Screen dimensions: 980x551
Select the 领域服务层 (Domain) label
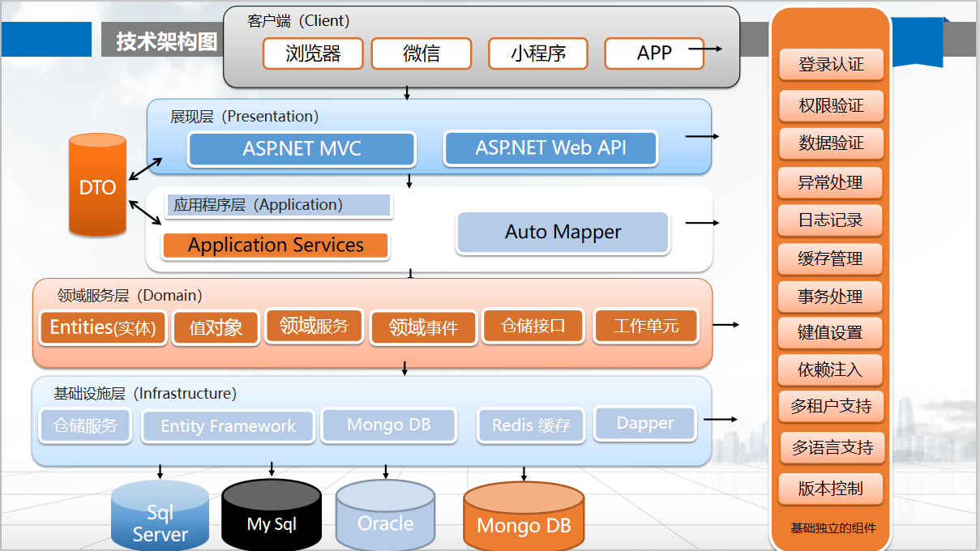point(130,296)
